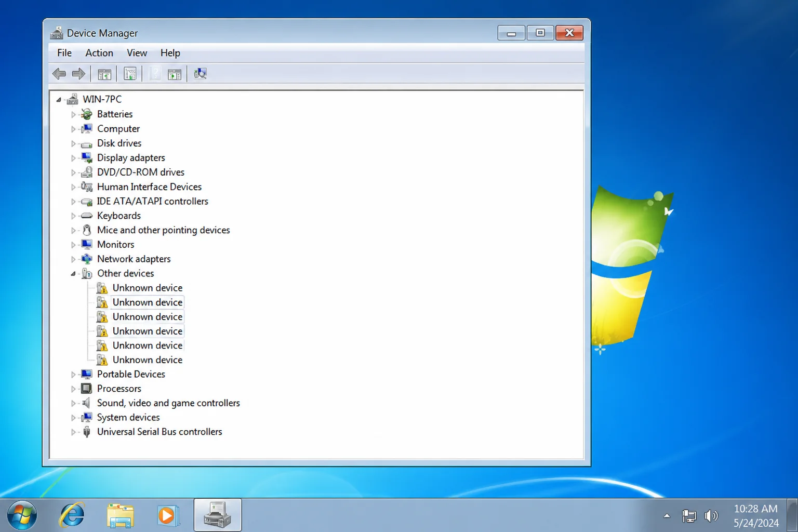
Task: Toggle the Show/Hide Console Tree toolbar icon
Action: tap(104, 74)
